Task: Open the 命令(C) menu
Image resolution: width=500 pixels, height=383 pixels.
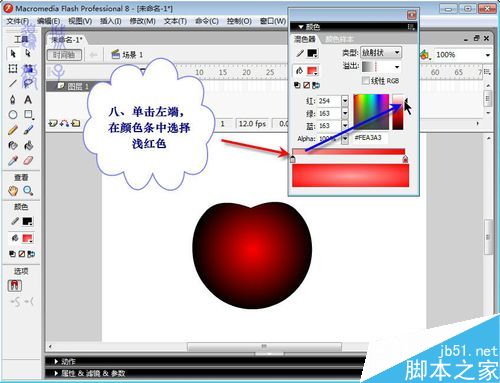Action: pyautogui.click(x=207, y=21)
